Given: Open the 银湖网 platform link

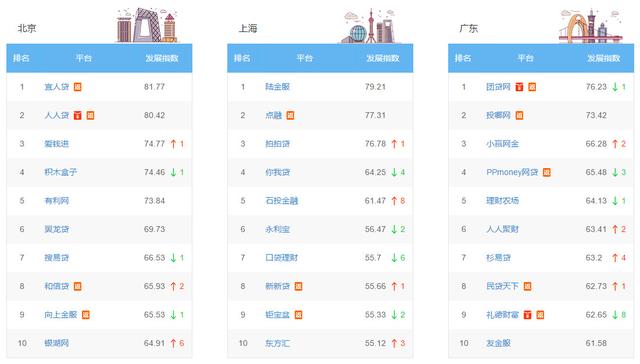Looking at the screenshot, I should [57, 343].
